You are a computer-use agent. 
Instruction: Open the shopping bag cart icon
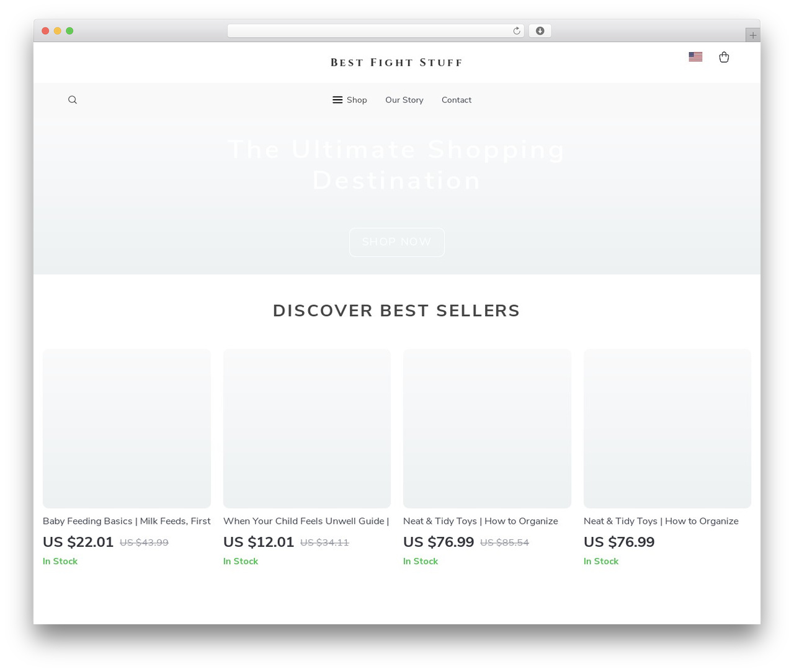point(724,57)
